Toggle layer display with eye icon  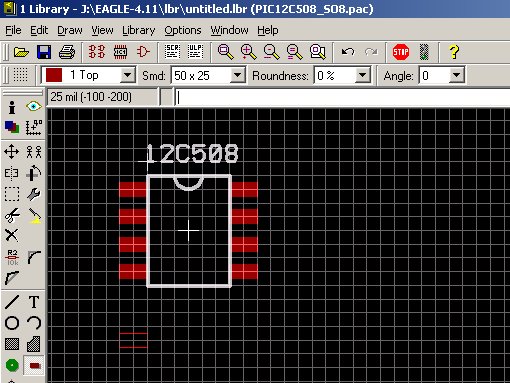(34, 107)
